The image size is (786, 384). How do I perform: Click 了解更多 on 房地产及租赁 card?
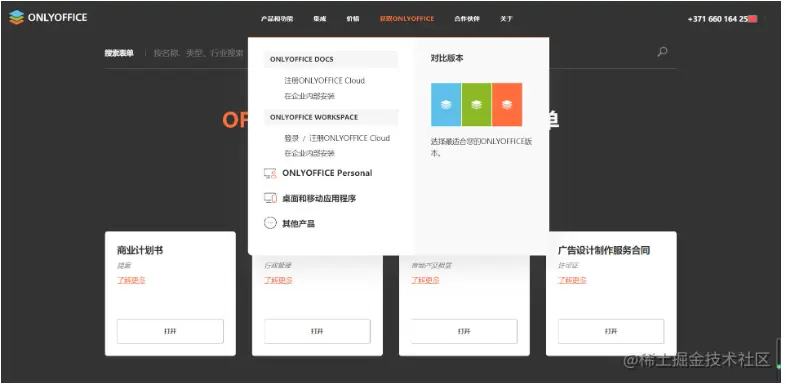tap(425, 280)
